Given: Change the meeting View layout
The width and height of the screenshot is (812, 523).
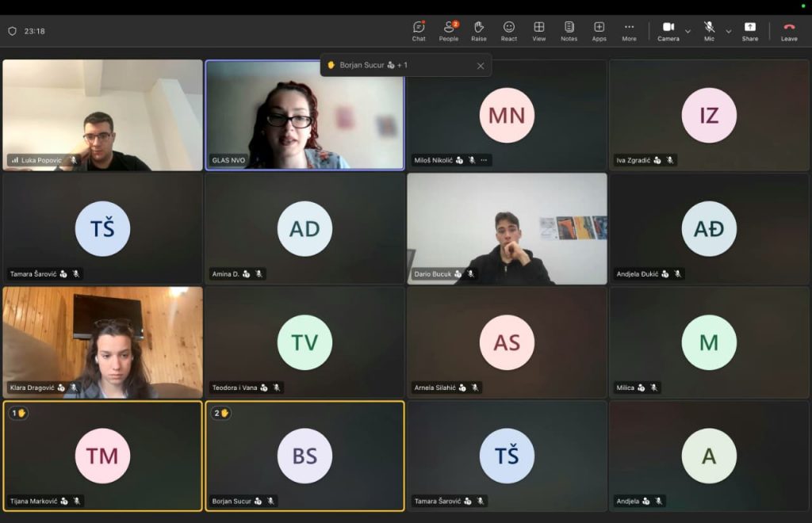Looking at the screenshot, I should (x=539, y=30).
